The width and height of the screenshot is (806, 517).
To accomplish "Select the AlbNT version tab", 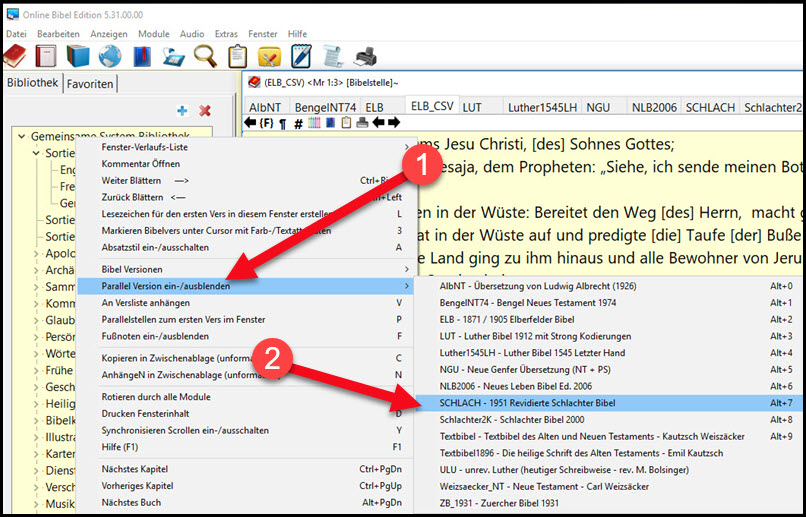I will (x=265, y=107).
